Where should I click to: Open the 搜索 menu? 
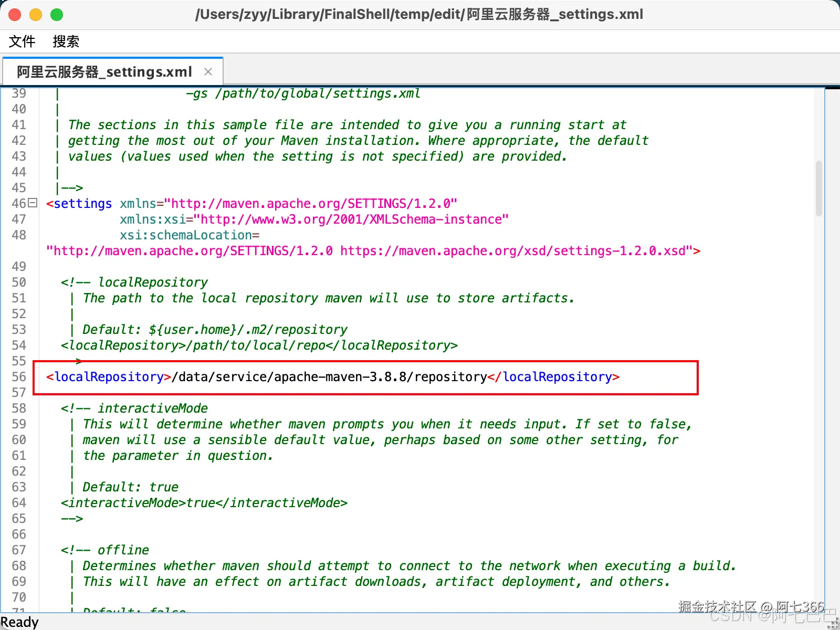coord(66,41)
